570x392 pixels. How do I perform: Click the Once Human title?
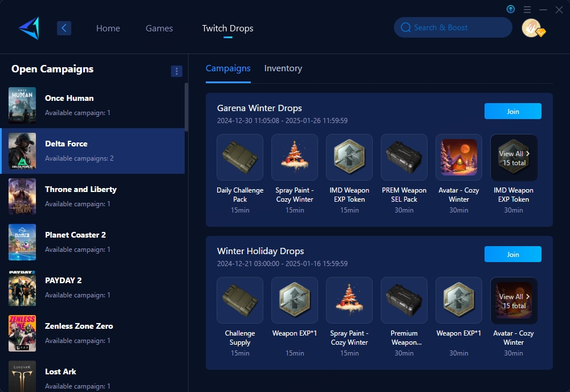click(x=70, y=98)
